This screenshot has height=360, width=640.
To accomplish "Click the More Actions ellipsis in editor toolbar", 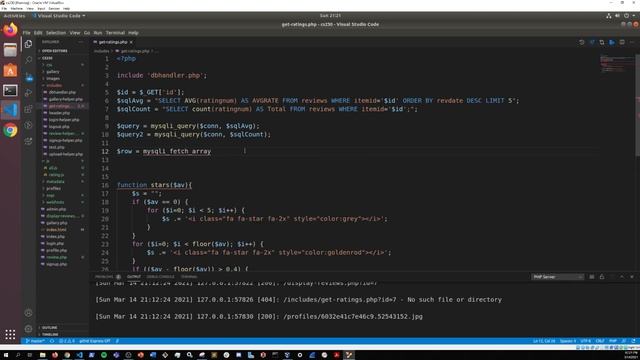I will [632, 42].
